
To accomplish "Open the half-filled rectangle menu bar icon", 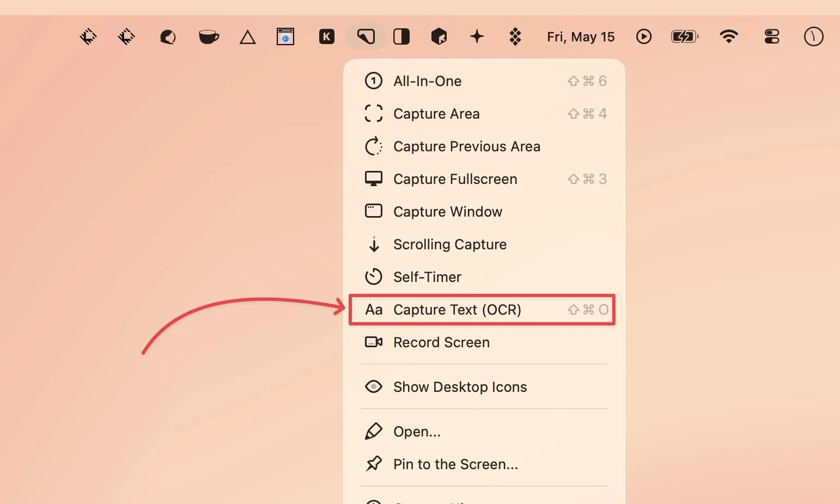I will coord(401,36).
